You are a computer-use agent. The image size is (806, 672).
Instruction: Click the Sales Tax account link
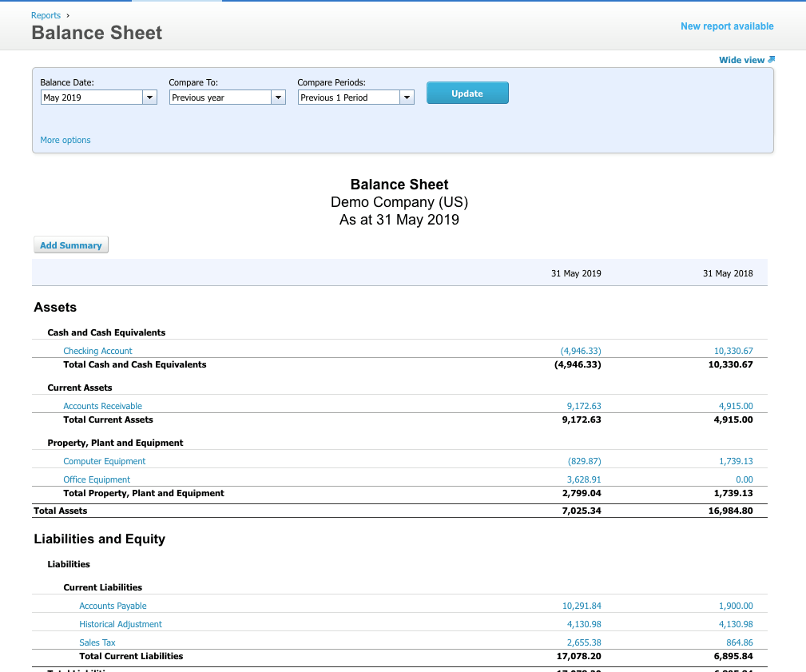pyautogui.click(x=97, y=642)
